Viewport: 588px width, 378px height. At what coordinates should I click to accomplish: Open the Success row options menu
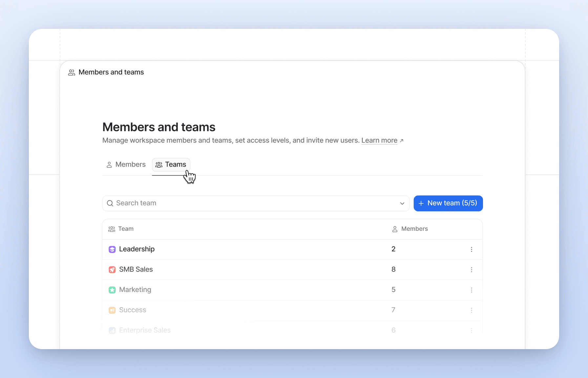(x=472, y=310)
